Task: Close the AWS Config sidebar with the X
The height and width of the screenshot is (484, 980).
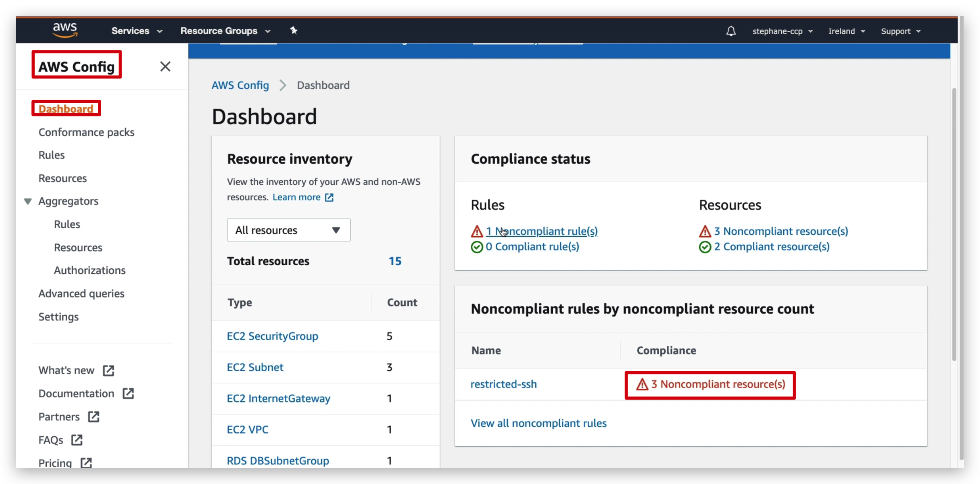Action: click(x=166, y=66)
